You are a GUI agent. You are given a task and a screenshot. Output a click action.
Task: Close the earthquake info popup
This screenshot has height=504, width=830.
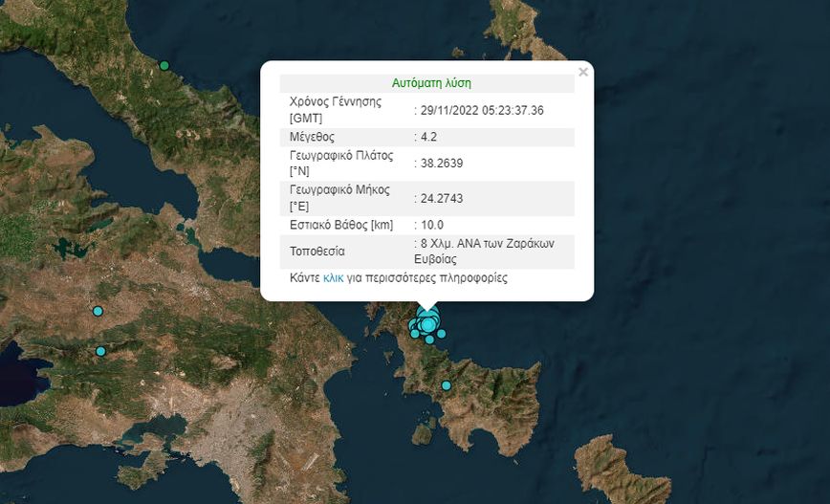pos(582,72)
